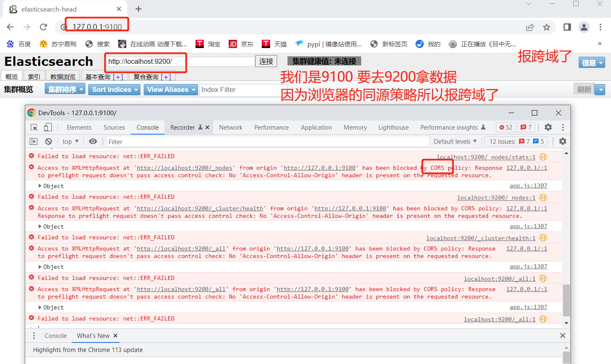Viewport: 611px width, 364px height.
Task: Open 百度 bookmark
Action: pyautogui.click(x=19, y=44)
